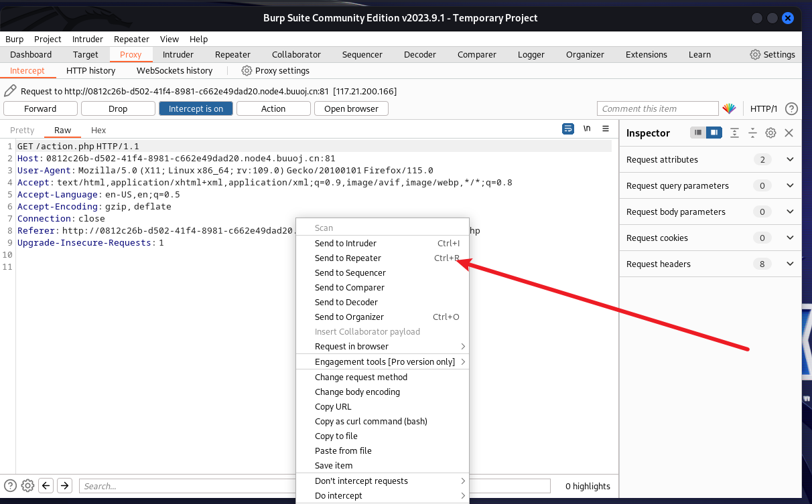Viewport: 812px width, 504px height.
Task: Toggle Intercept is on button
Action: [x=196, y=108]
